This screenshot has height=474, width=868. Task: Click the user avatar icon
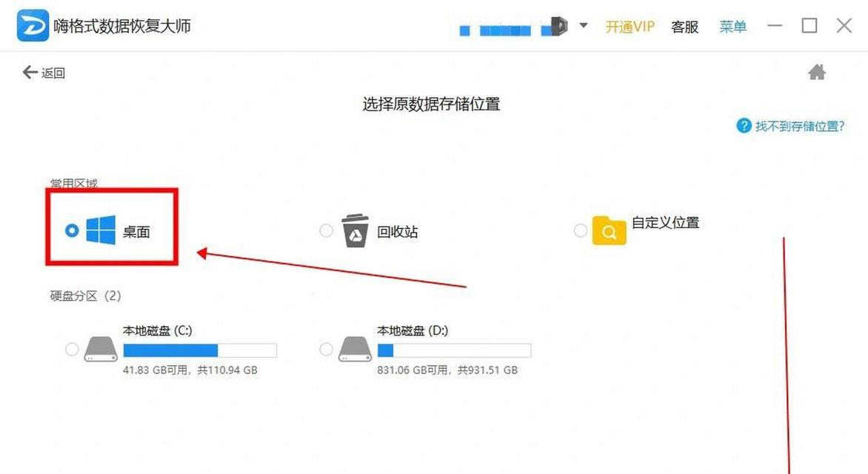559,26
